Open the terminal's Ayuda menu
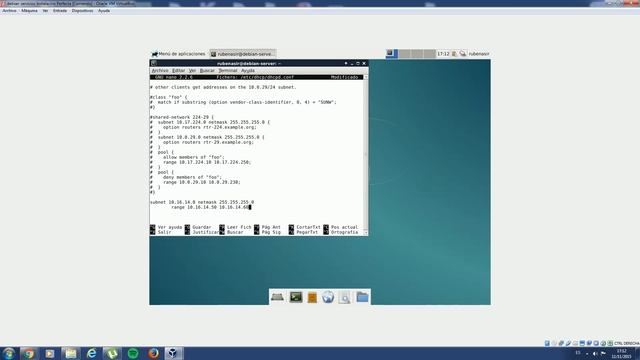Image resolution: width=640 pixels, height=360 pixels. tap(248, 71)
